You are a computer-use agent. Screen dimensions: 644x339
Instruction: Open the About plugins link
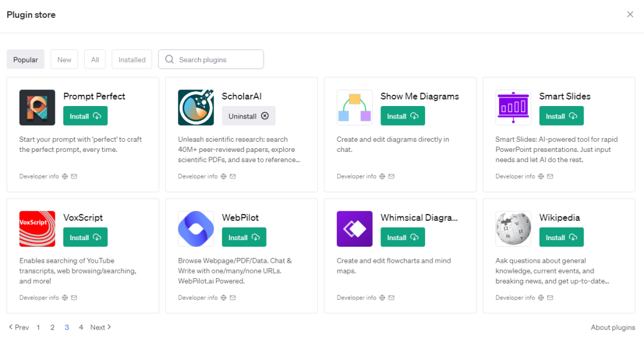(612, 327)
